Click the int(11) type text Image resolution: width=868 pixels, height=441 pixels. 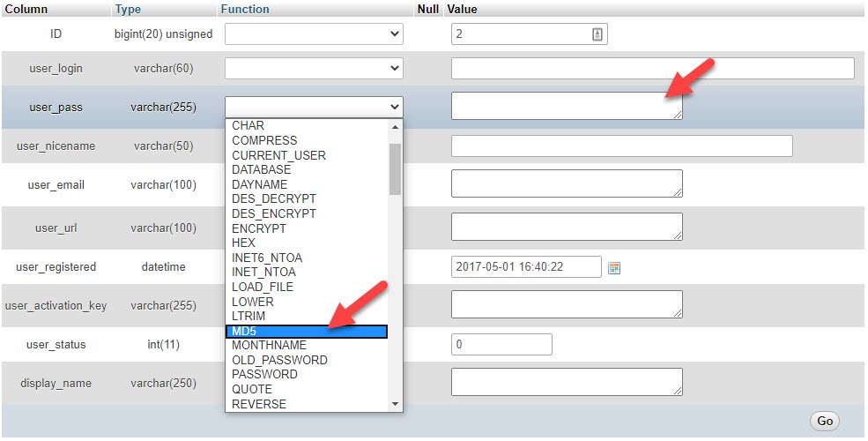[163, 345]
